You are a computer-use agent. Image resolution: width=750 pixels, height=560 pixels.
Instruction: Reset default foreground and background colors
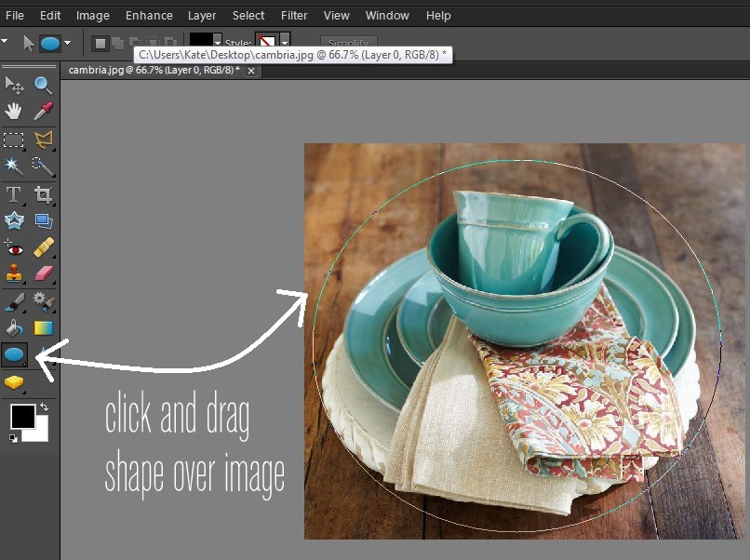click(x=13, y=437)
